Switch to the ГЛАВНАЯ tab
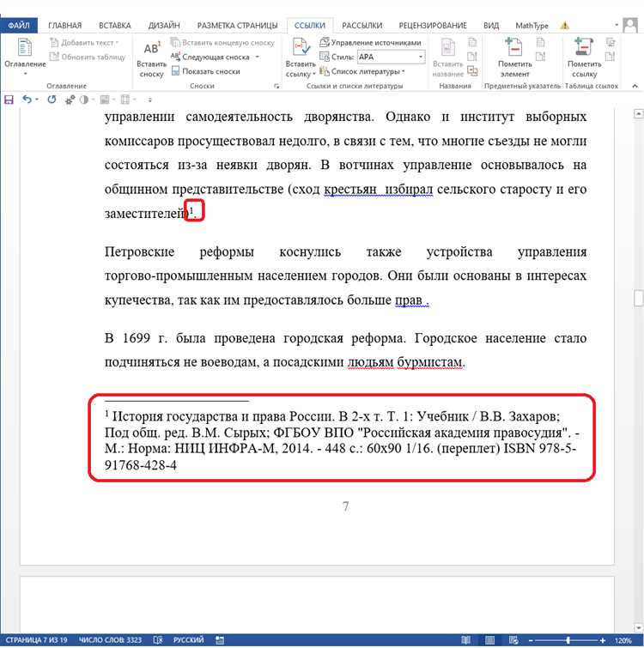Image resolution: width=644 pixels, height=648 pixels. (65, 26)
